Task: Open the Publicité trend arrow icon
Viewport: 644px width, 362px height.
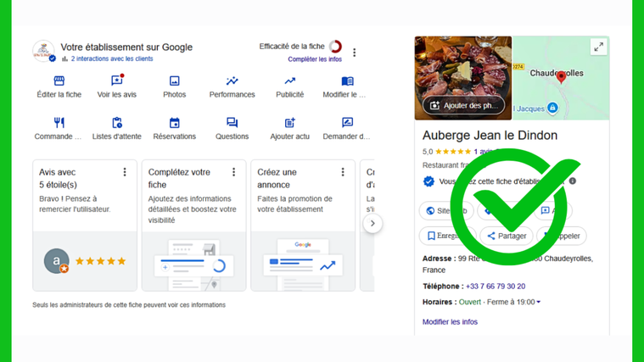Action: click(290, 81)
